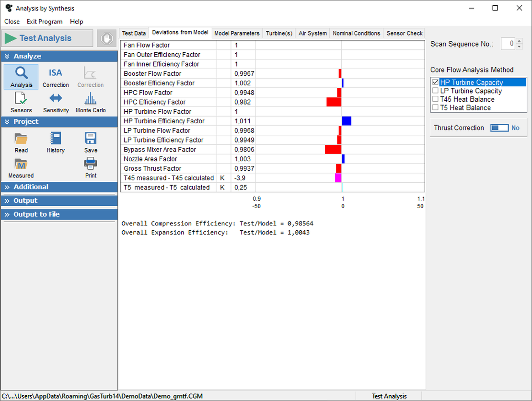Viewport: 532px width, 401px height.
Task: Click the Read folder icon
Action: coord(21,142)
